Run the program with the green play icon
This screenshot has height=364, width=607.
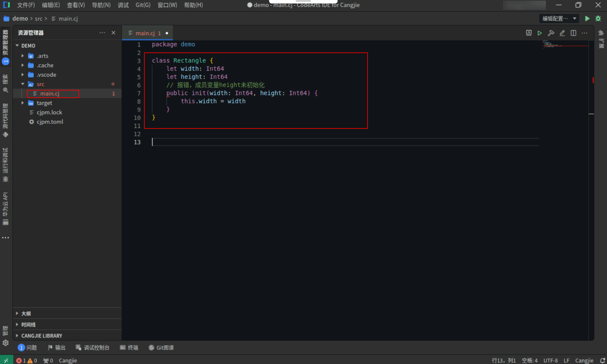coord(587,18)
